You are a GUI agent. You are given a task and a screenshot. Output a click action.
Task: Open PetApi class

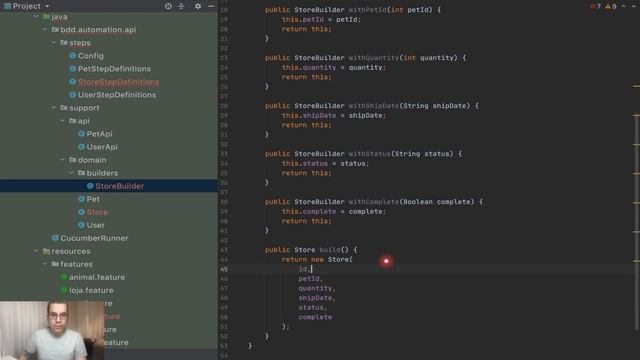pos(99,134)
